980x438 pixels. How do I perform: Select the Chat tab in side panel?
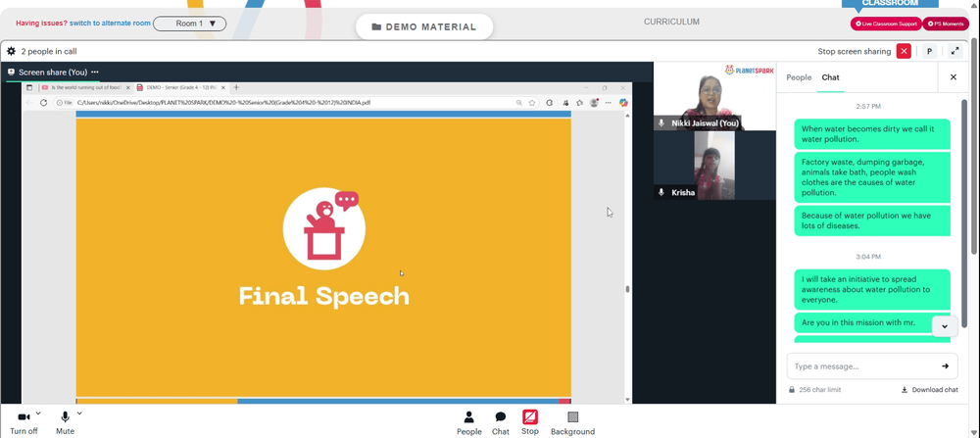point(830,77)
